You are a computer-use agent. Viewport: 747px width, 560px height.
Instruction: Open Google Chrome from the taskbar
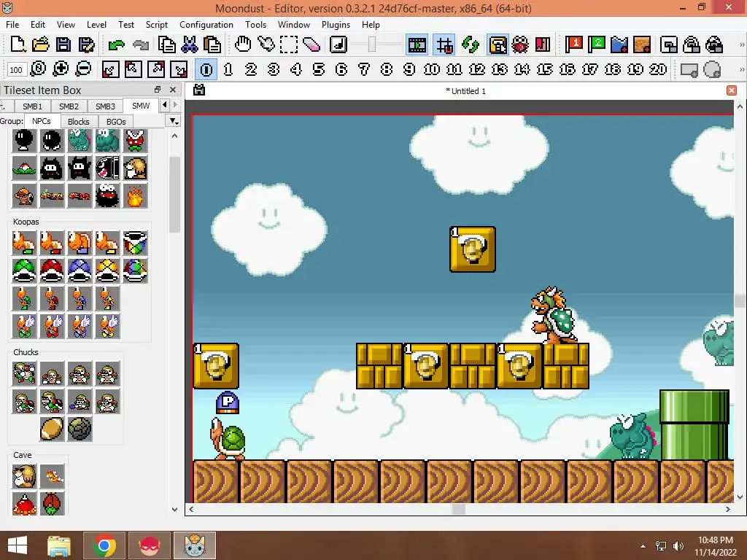[x=104, y=545]
